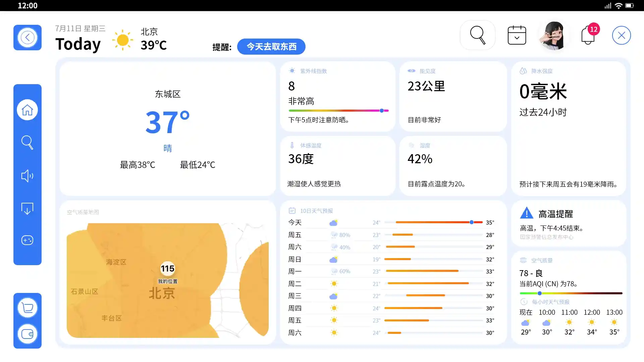Click the AQI gradient slider bar

click(x=571, y=293)
